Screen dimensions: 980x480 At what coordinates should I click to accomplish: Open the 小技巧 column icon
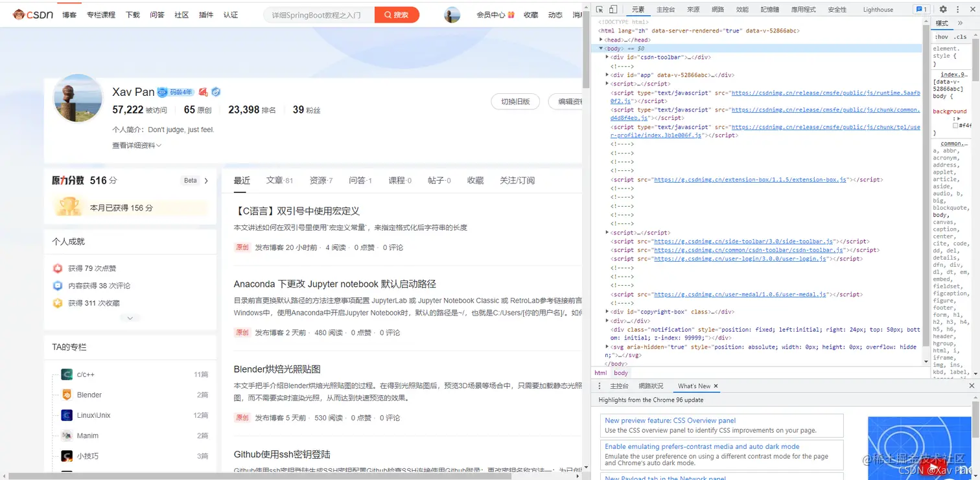(66, 456)
